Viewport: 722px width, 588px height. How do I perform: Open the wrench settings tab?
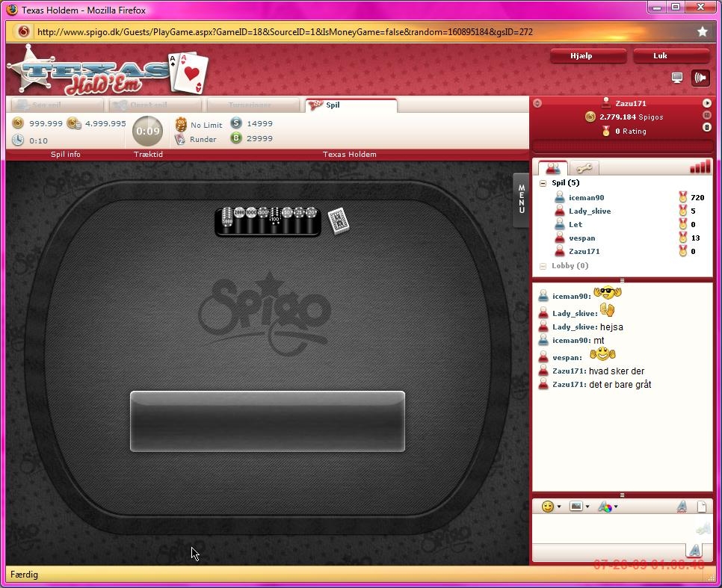point(584,169)
